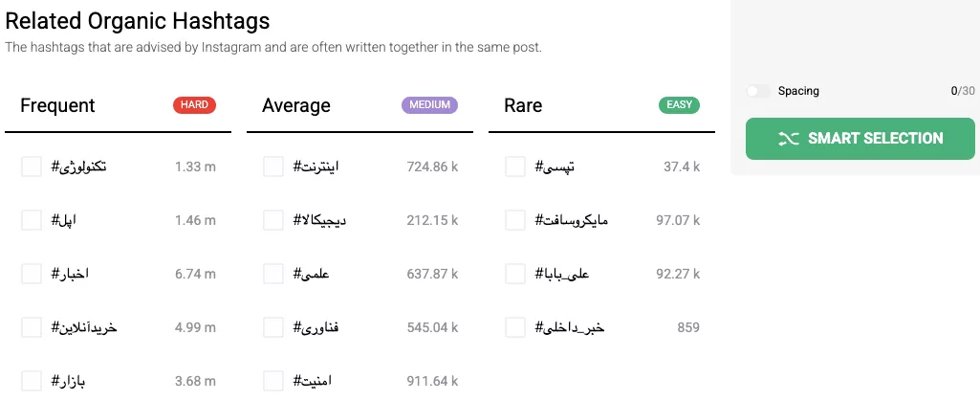Check the 1.33 m hashtag checkbox

pyautogui.click(x=32, y=167)
